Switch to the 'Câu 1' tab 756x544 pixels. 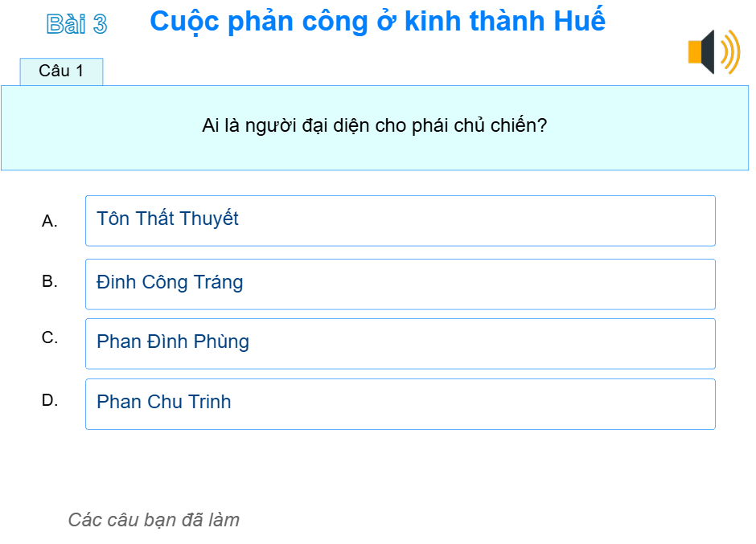[x=62, y=71]
